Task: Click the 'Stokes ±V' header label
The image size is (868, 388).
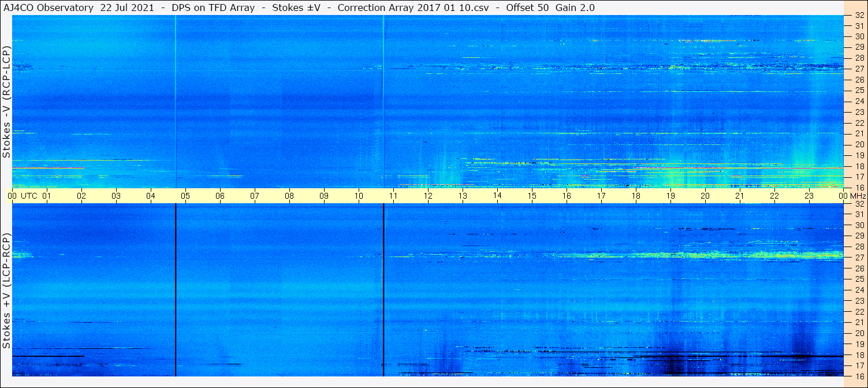Action: [x=296, y=8]
